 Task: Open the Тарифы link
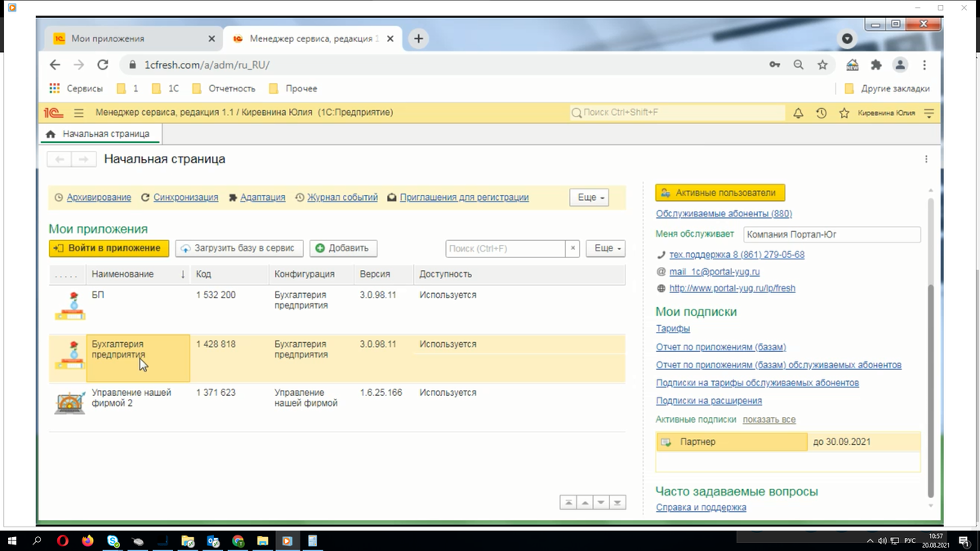pos(673,329)
